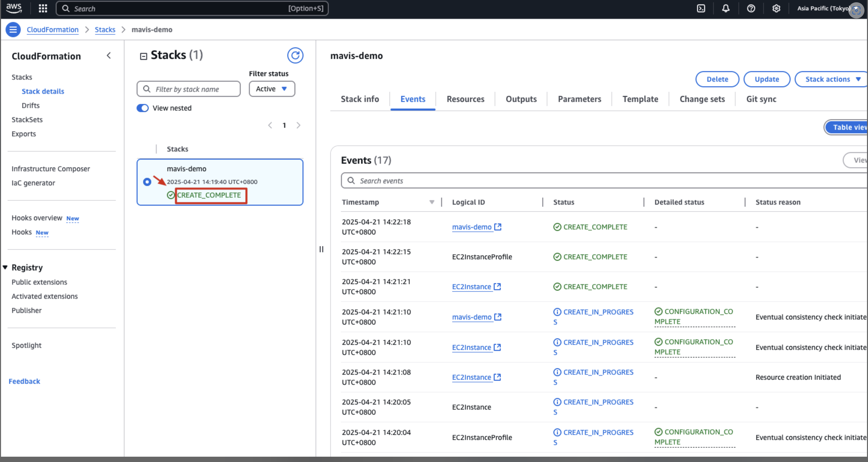Open the Template tab
Viewport: 868px width, 462px height.
(640, 99)
